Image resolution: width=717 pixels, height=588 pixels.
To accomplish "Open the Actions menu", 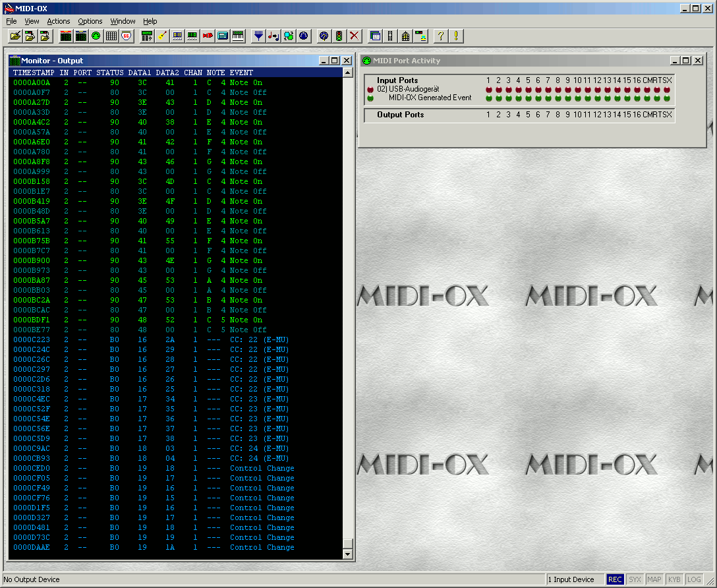I will pos(59,21).
